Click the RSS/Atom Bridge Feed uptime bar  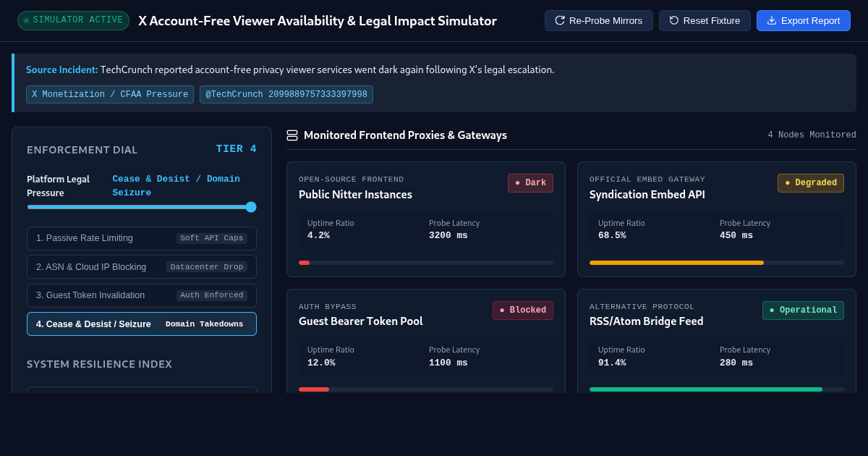tap(717, 389)
